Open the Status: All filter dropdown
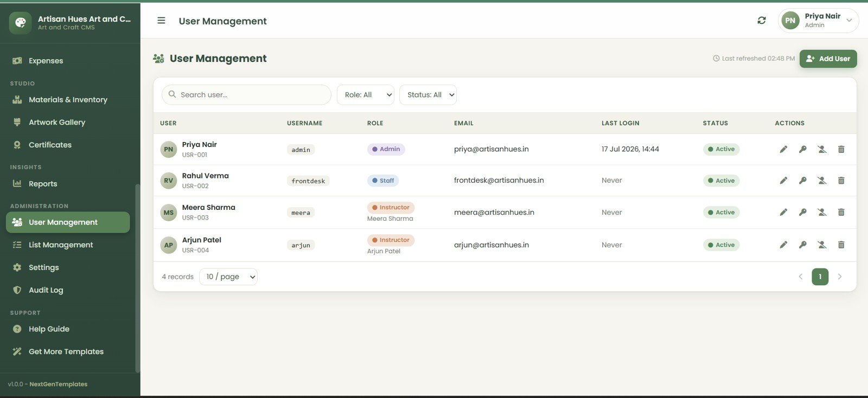This screenshot has height=398, width=868. point(428,95)
